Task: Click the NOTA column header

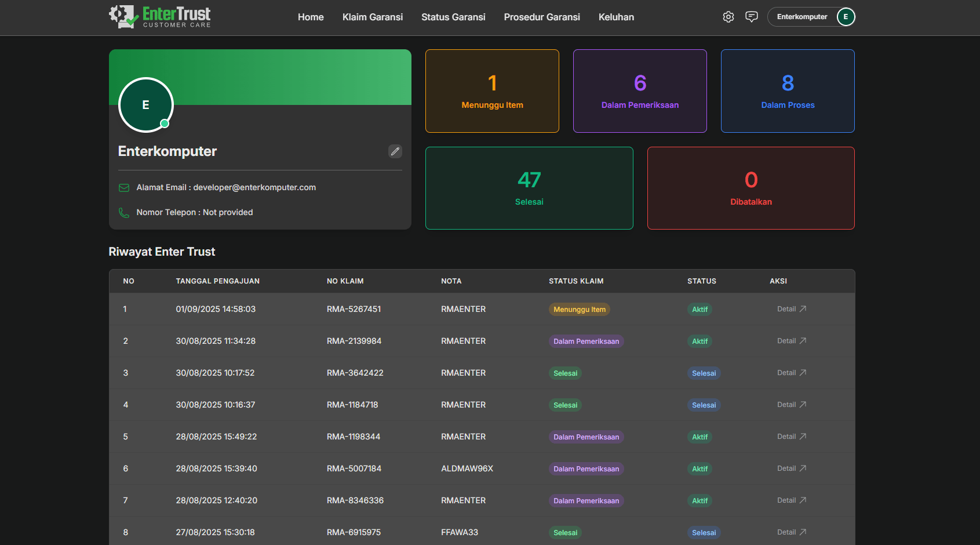Action: point(451,281)
